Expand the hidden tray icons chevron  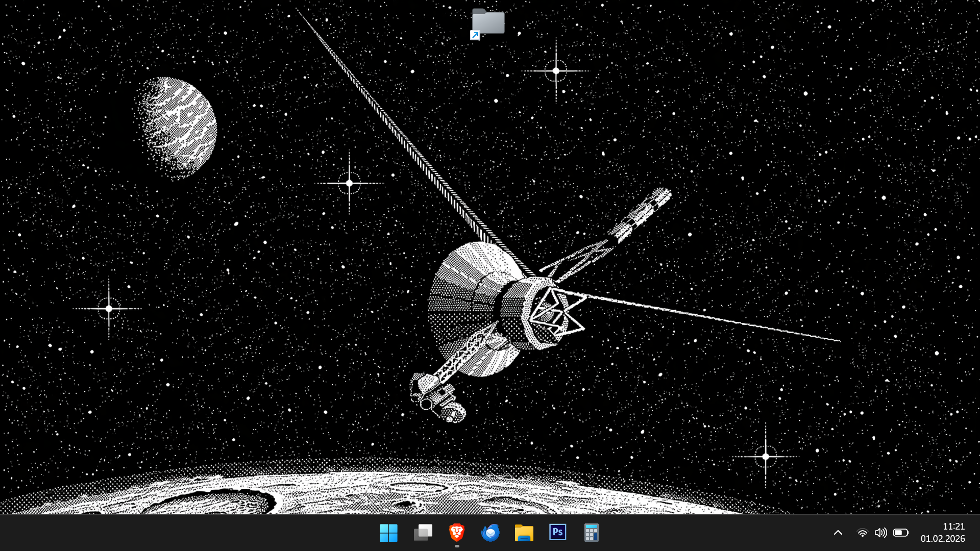click(838, 533)
